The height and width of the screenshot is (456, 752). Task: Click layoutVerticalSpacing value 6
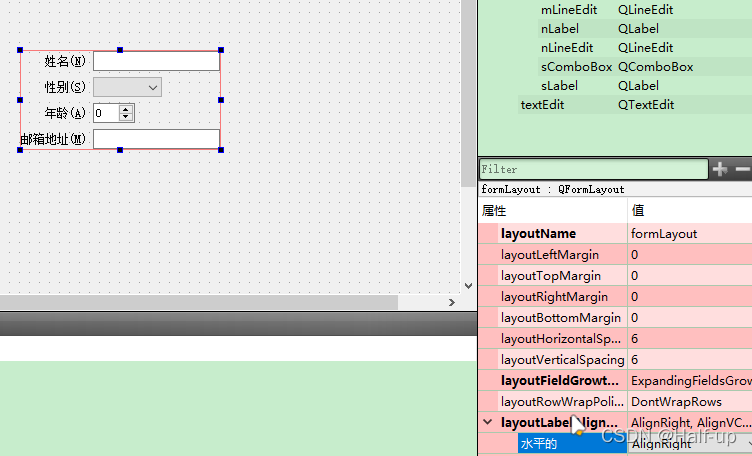[690, 360]
